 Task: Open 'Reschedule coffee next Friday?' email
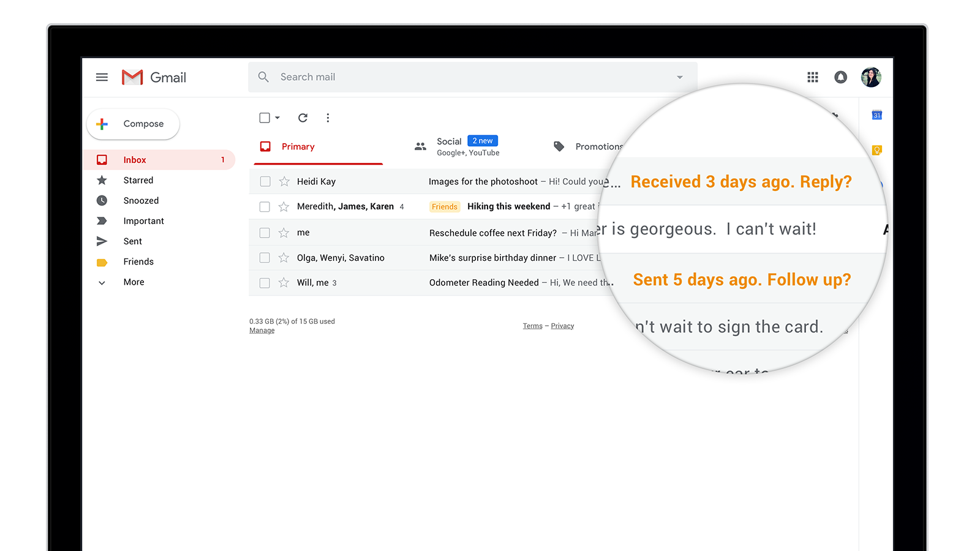(x=493, y=233)
